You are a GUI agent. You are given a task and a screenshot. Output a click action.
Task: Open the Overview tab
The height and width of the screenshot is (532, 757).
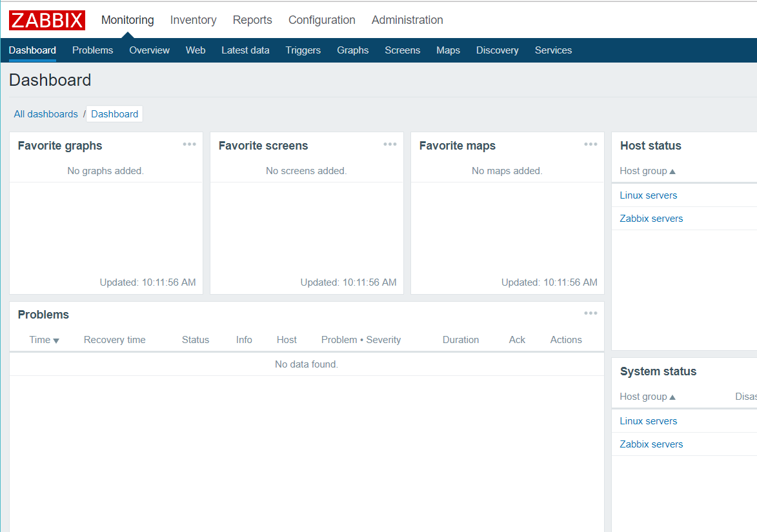[149, 50]
